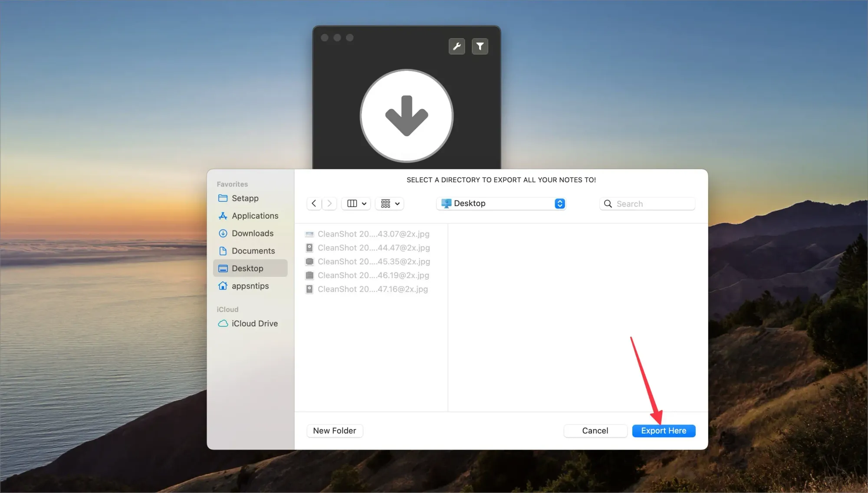Create a New Folder

[x=334, y=431]
